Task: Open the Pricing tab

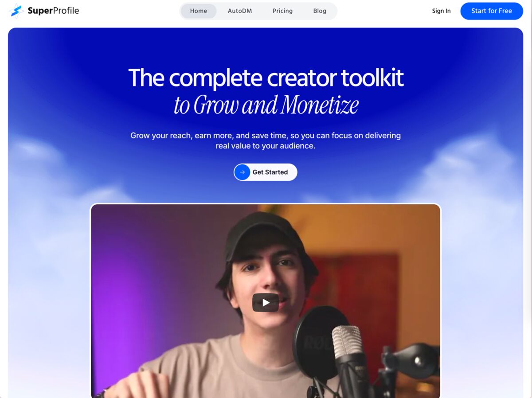Action: 282,11
